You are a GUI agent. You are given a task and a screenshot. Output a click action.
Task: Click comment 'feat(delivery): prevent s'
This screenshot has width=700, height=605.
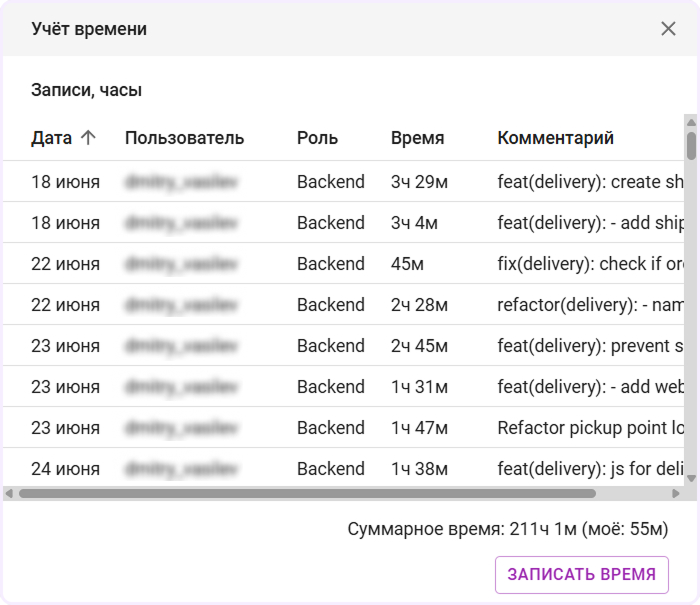(590, 346)
